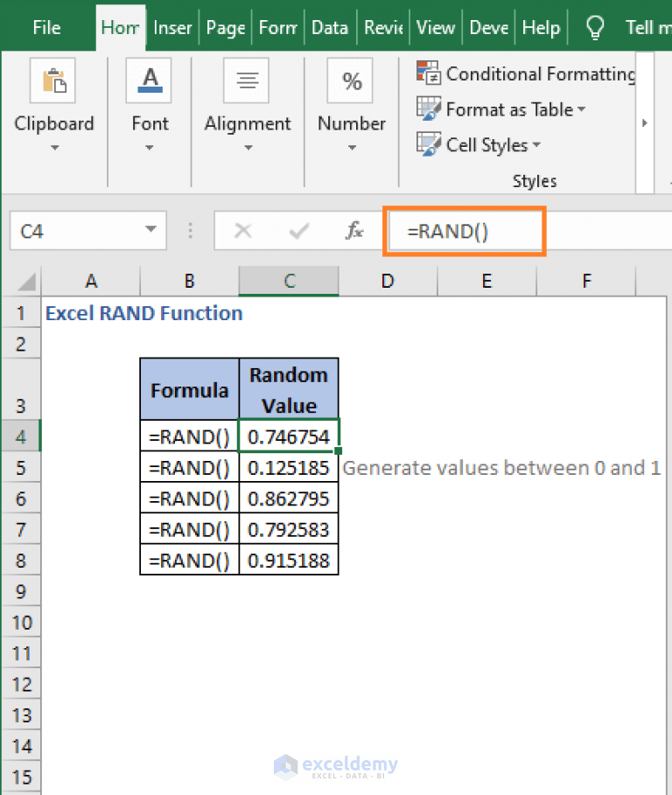Click the Percent Number format icon
This screenshot has width=672, height=795.
(351, 80)
